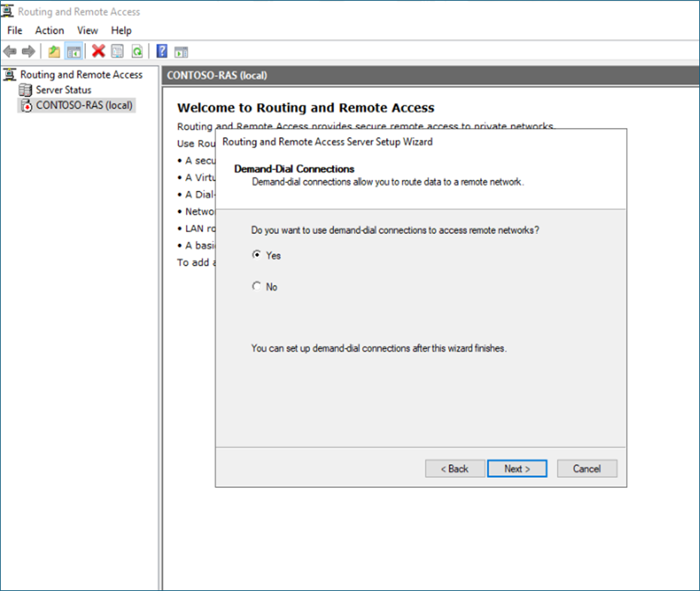Click the red X Delete icon
The image size is (700, 591).
pos(98,51)
